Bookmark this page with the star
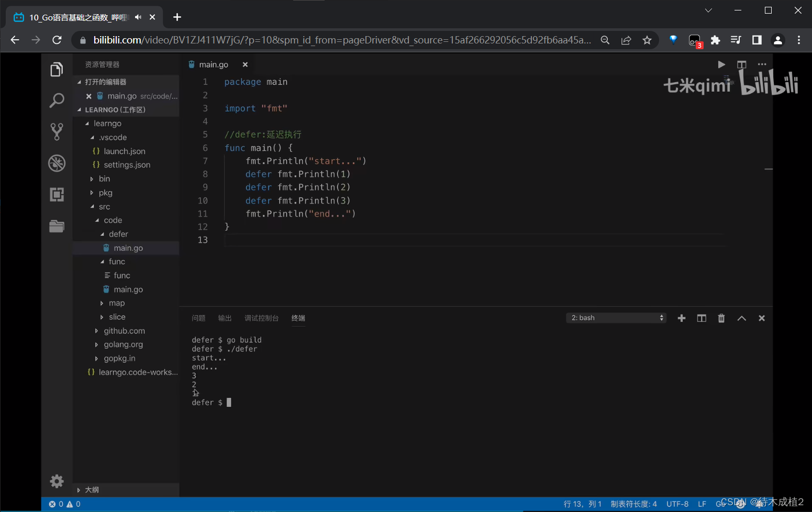Screen dimensions: 812x512 [x=647, y=40]
